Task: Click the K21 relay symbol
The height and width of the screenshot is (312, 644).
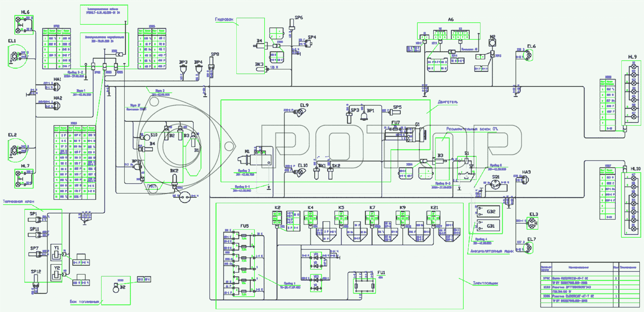Action: coord(433,218)
